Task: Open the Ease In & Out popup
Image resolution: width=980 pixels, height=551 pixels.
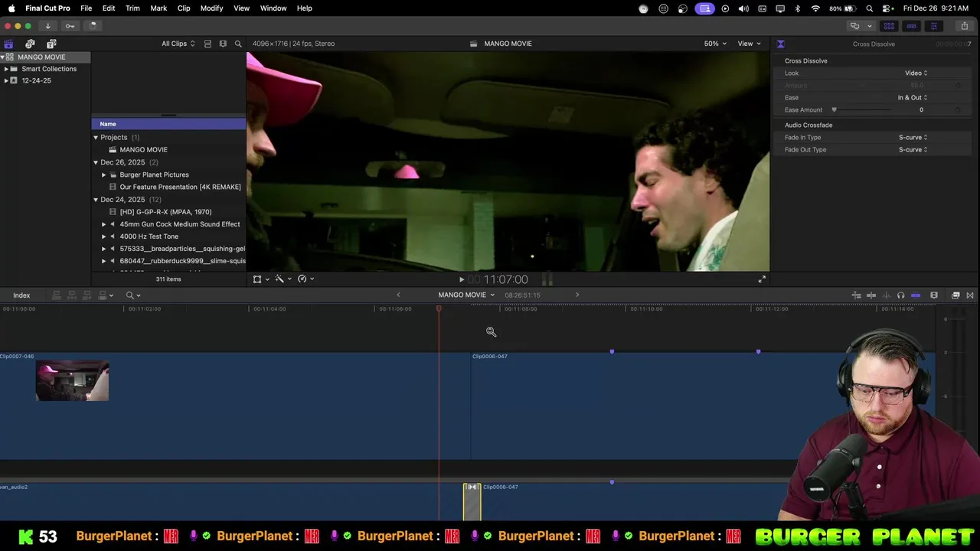Action: (x=912, y=97)
